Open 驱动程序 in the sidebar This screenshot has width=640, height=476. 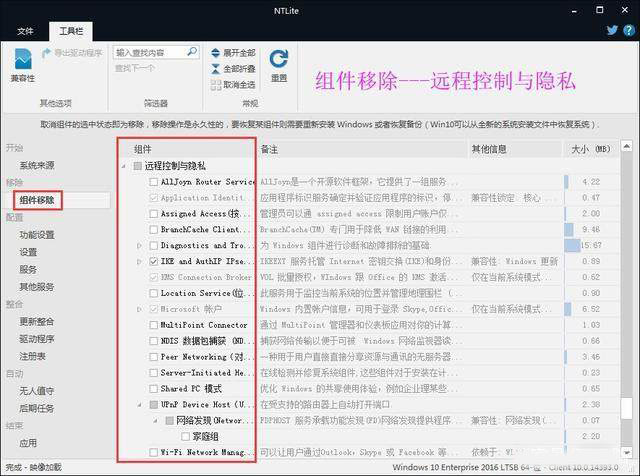point(37,339)
